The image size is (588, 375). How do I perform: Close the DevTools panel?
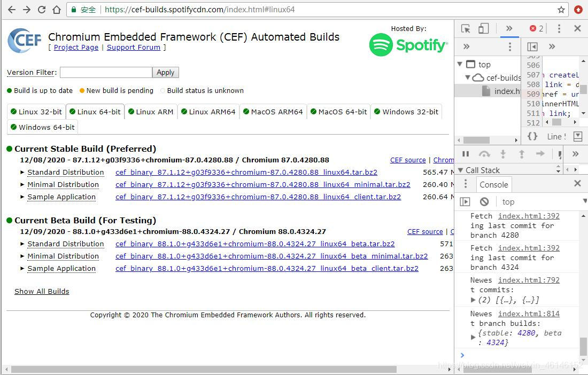pos(577,28)
